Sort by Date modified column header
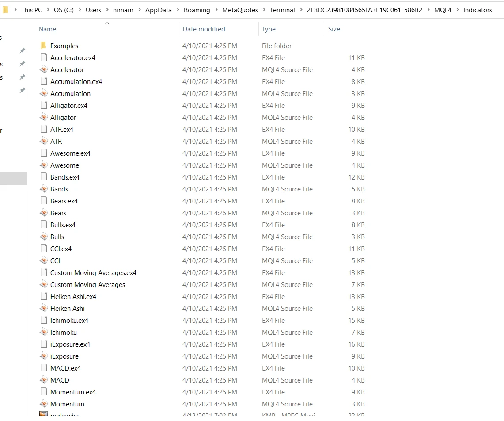504x421 pixels. coord(204,29)
